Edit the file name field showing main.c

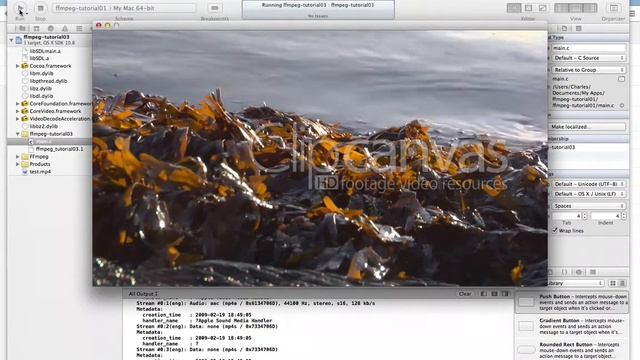(589, 48)
